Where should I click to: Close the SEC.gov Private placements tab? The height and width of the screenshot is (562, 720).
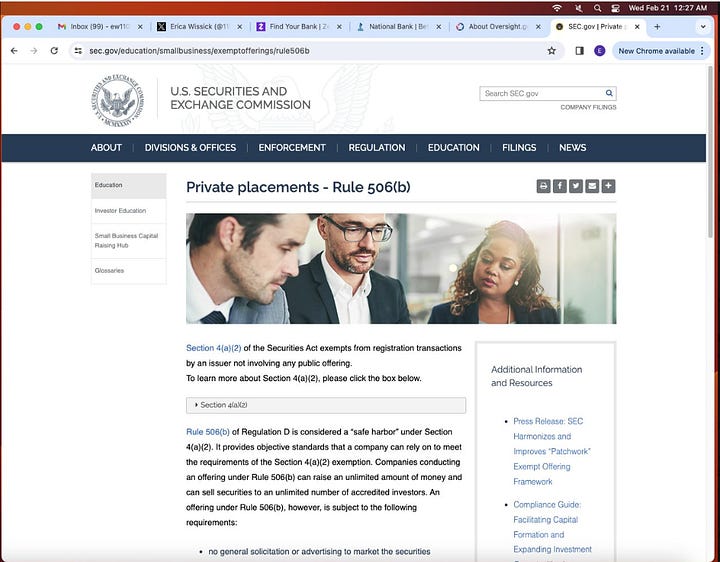click(637, 27)
